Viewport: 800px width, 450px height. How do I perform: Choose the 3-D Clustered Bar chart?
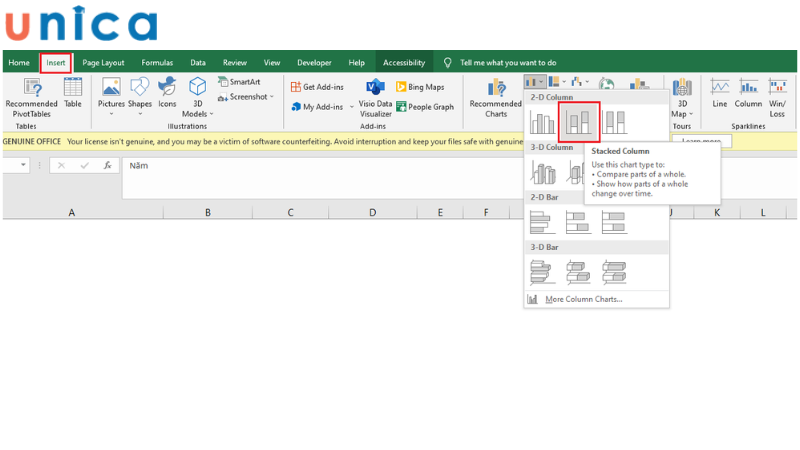coord(542,270)
